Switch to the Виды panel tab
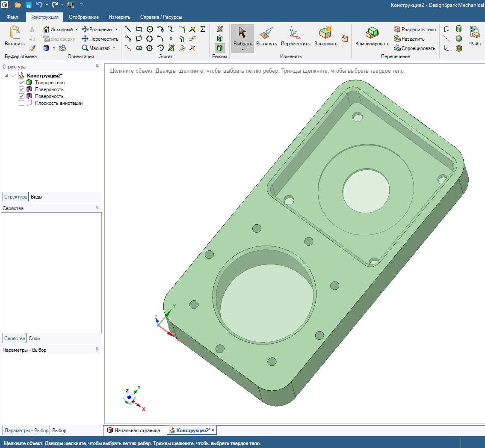Viewport: 485px width, 448px height. click(36, 197)
